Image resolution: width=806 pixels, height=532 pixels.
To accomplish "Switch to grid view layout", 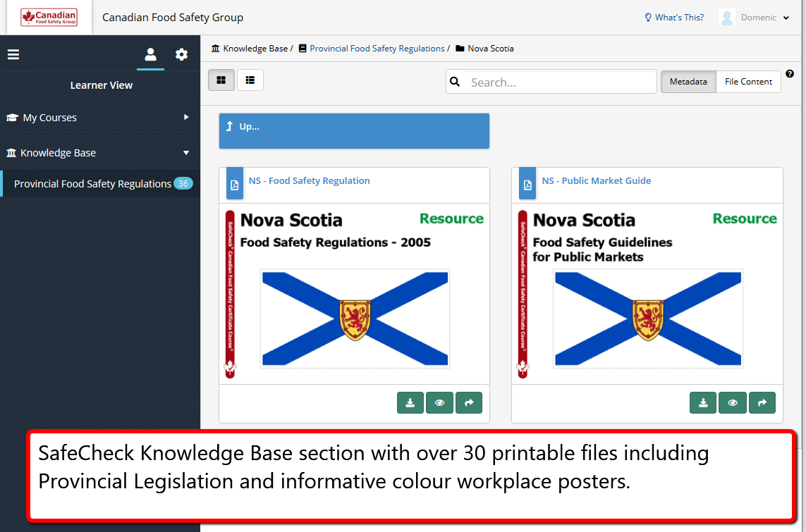I will point(221,80).
